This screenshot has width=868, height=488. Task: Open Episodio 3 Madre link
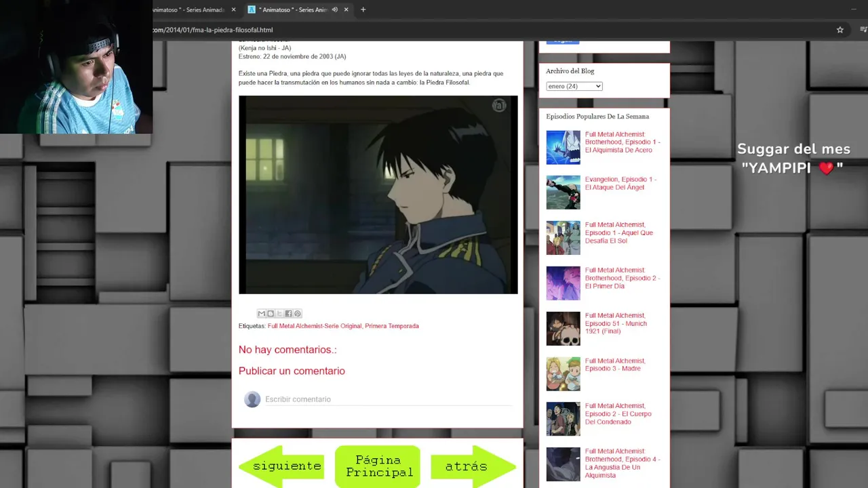point(615,365)
